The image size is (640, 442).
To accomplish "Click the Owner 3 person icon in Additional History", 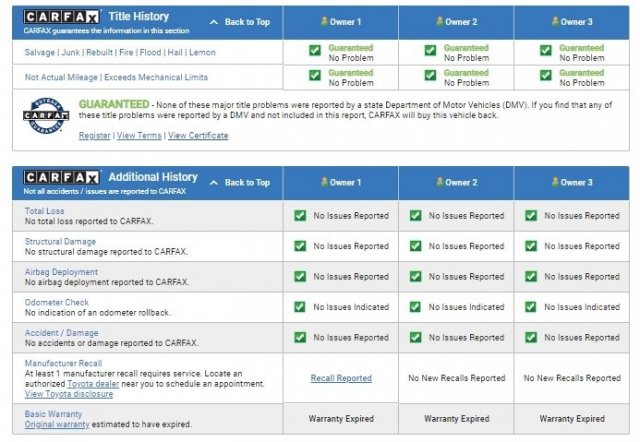I will tap(554, 183).
